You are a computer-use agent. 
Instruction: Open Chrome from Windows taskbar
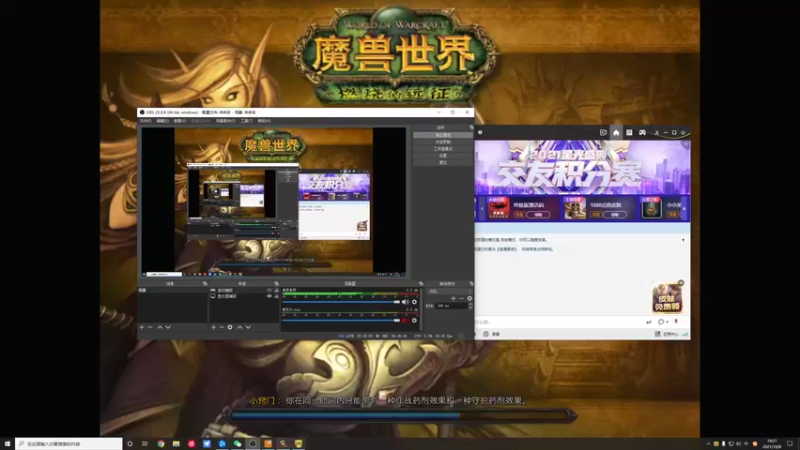point(161,444)
